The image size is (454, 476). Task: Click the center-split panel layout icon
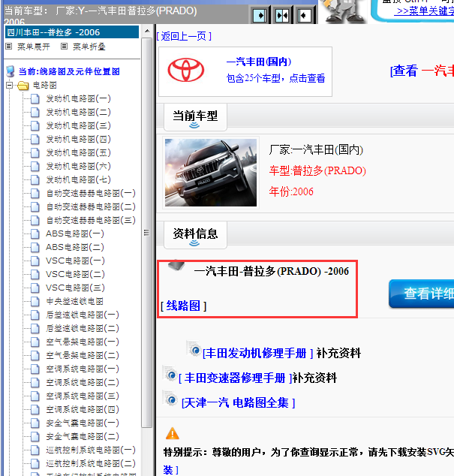(x=282, y=16)
